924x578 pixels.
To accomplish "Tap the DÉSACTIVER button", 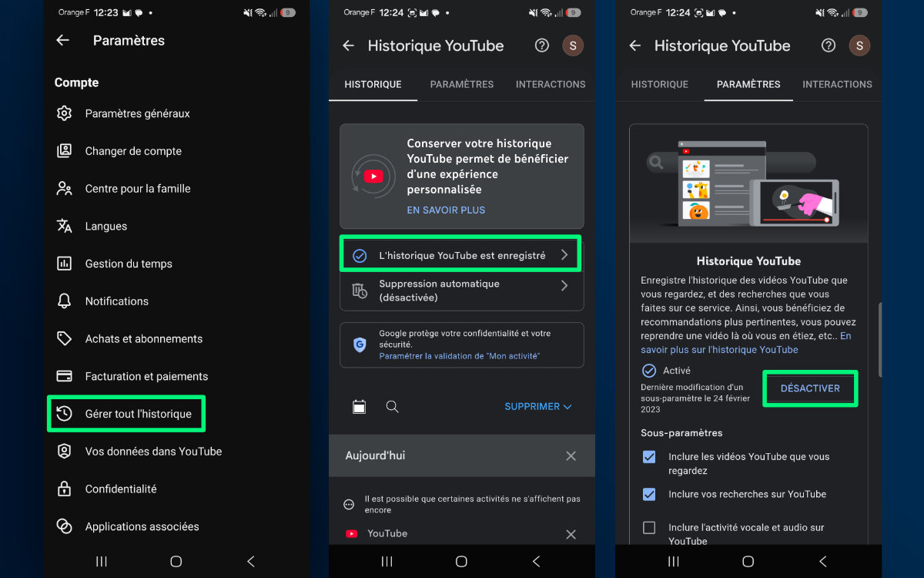I will click(x=810, y=388).
